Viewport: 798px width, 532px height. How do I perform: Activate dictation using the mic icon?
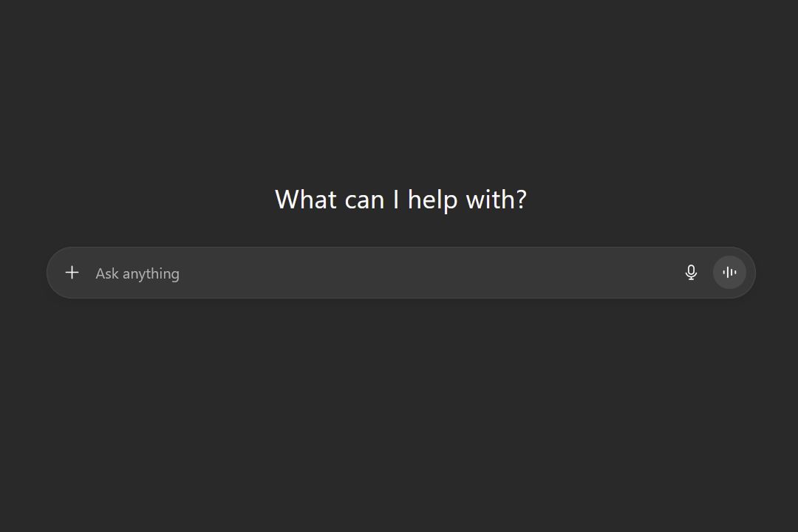(691, 273)
